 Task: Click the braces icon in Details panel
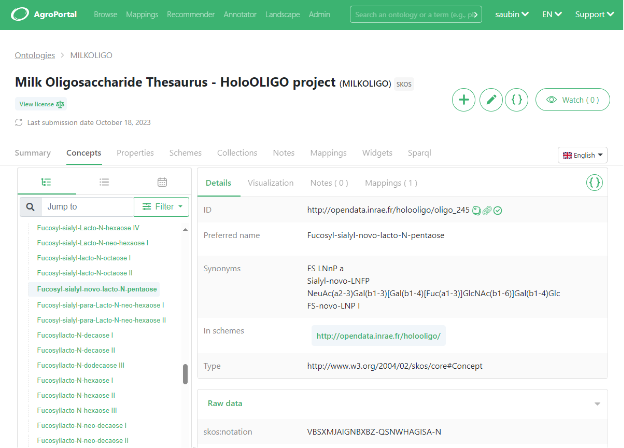pos(594,183)
